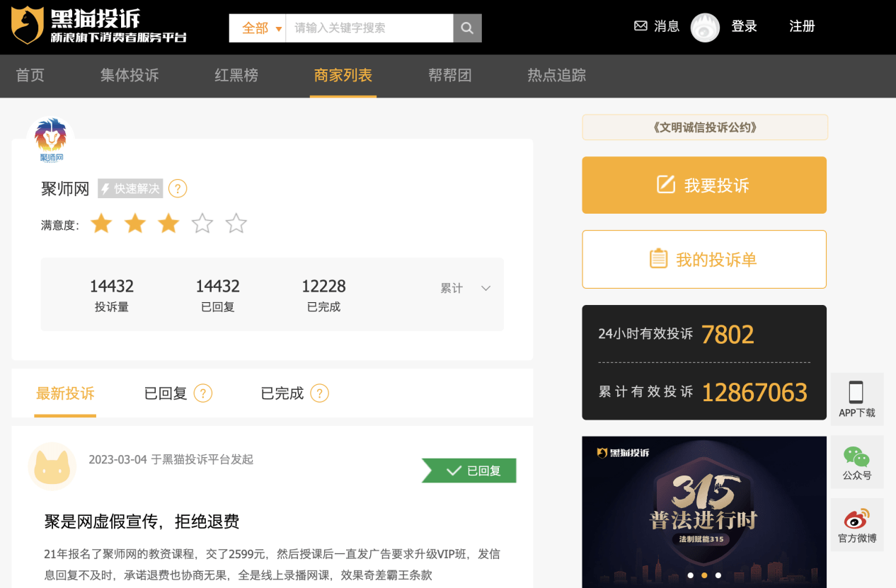The width and height of the screenshot is (896, 588).
Task: Open messages via envelope icon
Action: tap(641, 26)
